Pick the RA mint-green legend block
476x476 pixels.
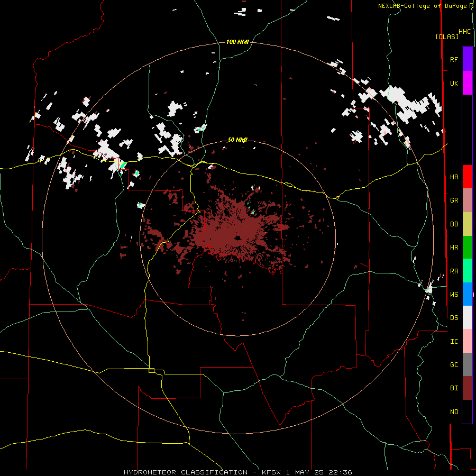(x=467, y=271)
